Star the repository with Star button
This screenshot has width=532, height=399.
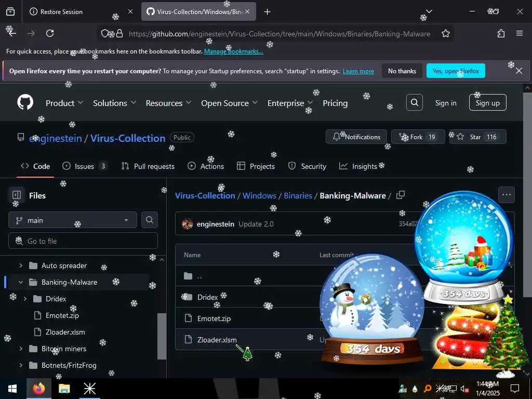click(x=478, y=137)
